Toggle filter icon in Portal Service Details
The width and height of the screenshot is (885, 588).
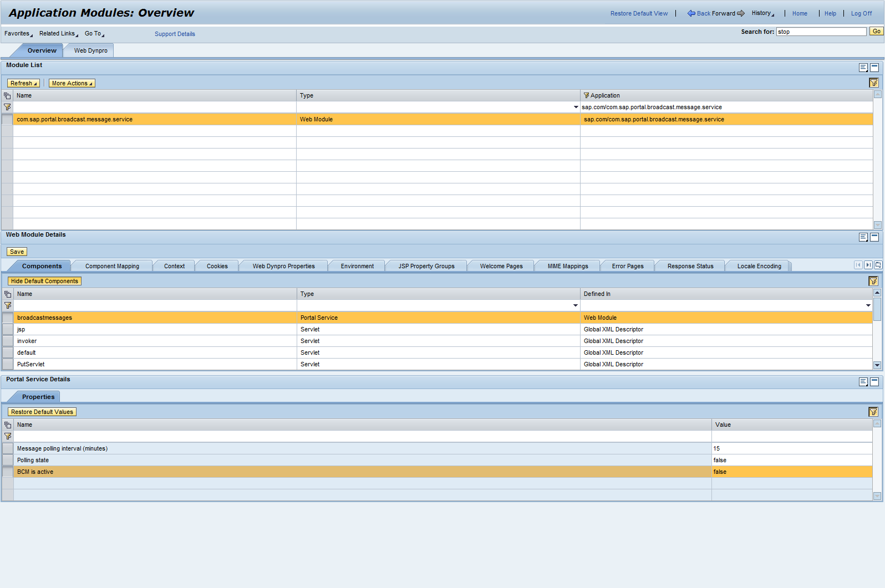point(873,412)
